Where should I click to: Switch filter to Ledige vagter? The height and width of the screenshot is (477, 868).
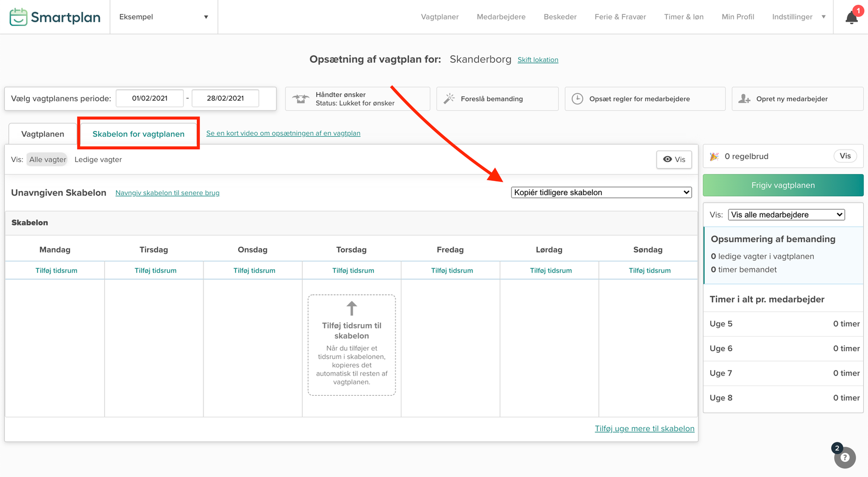point(98,159)
